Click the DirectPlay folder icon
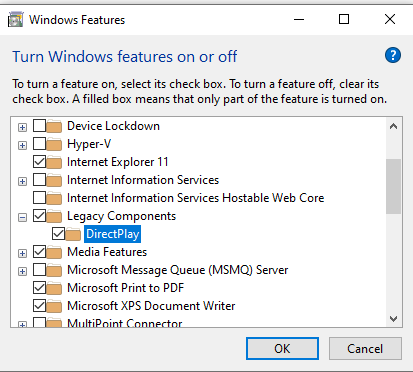The width and height of the screenshot is (413, 372). (x=73, y=234)
